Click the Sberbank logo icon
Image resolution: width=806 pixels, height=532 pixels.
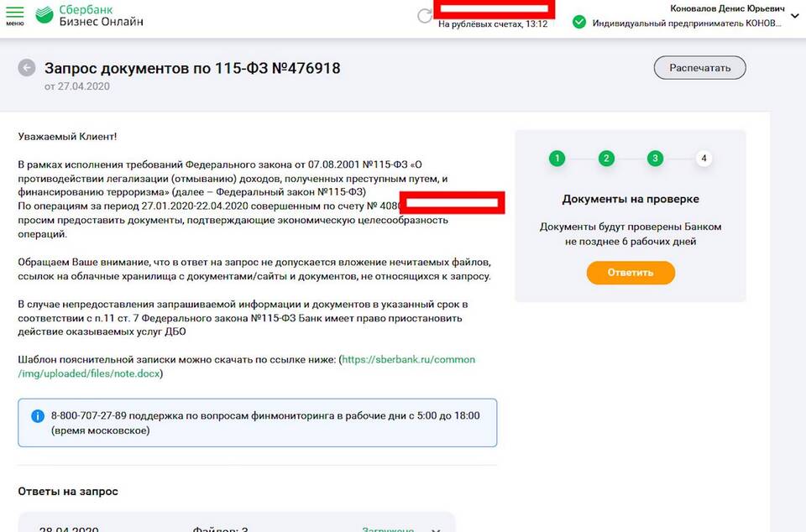[x=44, y=15]
